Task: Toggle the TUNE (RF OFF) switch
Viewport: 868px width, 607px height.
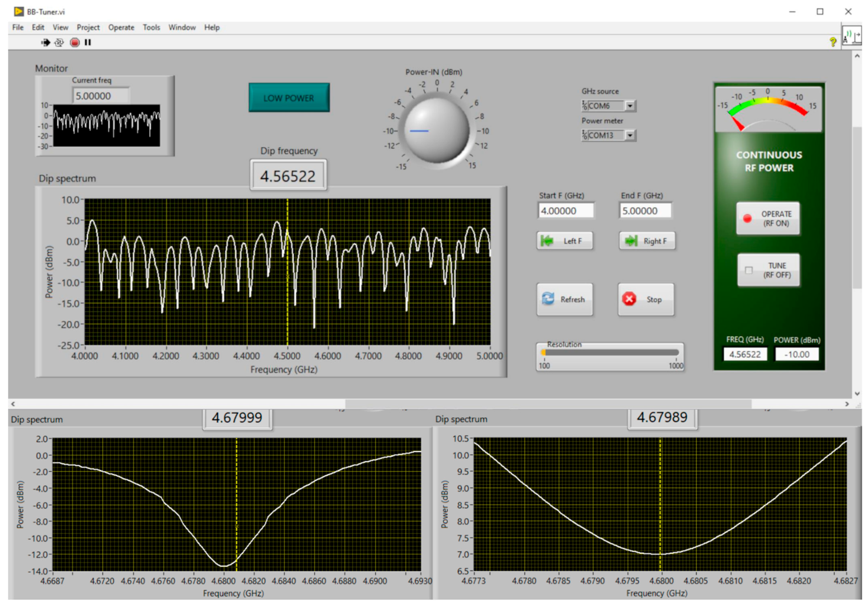Action: tap(768, 270)
